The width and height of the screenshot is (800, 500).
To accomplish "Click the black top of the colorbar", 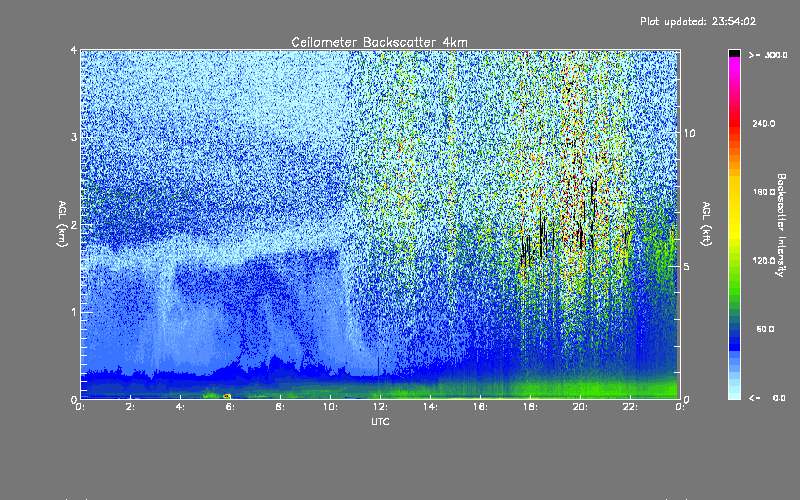I will 734,53.
